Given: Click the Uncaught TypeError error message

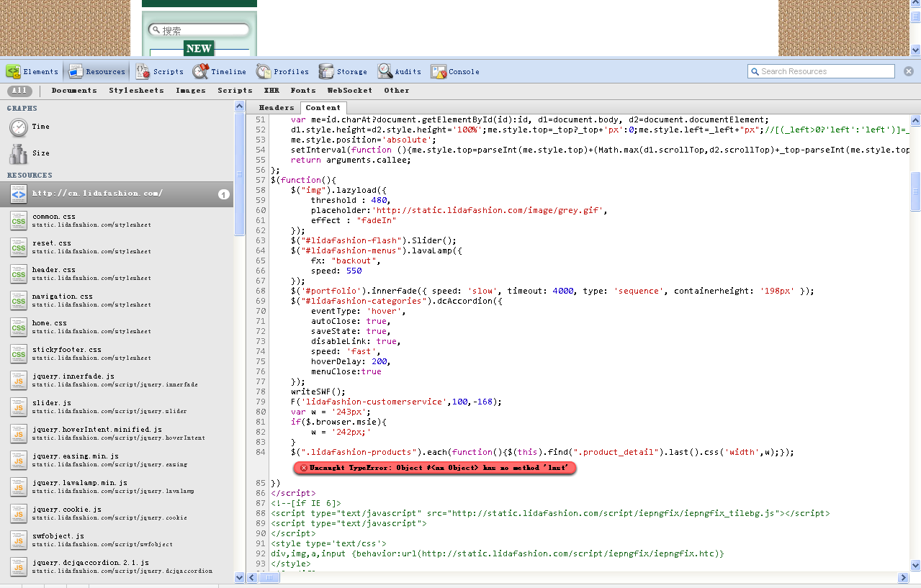Looking at the screenshot, I should pyautogui.click(x=435, y=468).
